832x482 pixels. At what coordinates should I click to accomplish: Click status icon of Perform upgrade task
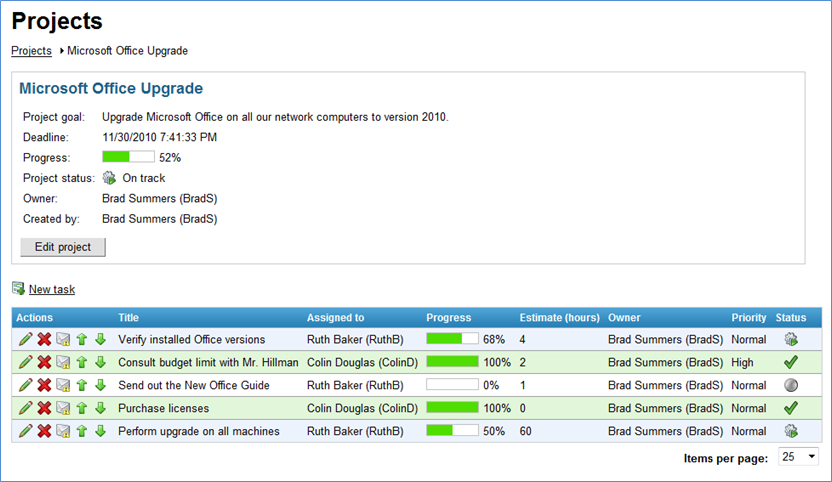point(791,431)
